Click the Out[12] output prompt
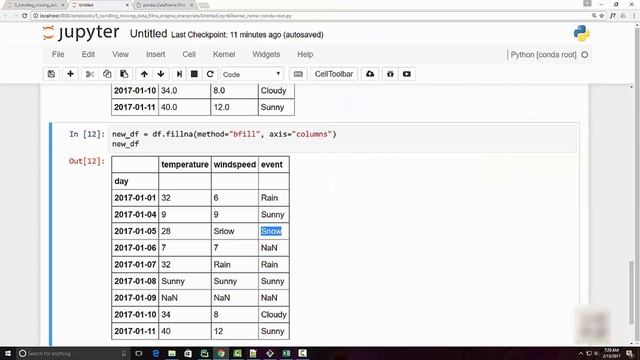The height and width of the screenshot is (360, 640). [87, 161]
